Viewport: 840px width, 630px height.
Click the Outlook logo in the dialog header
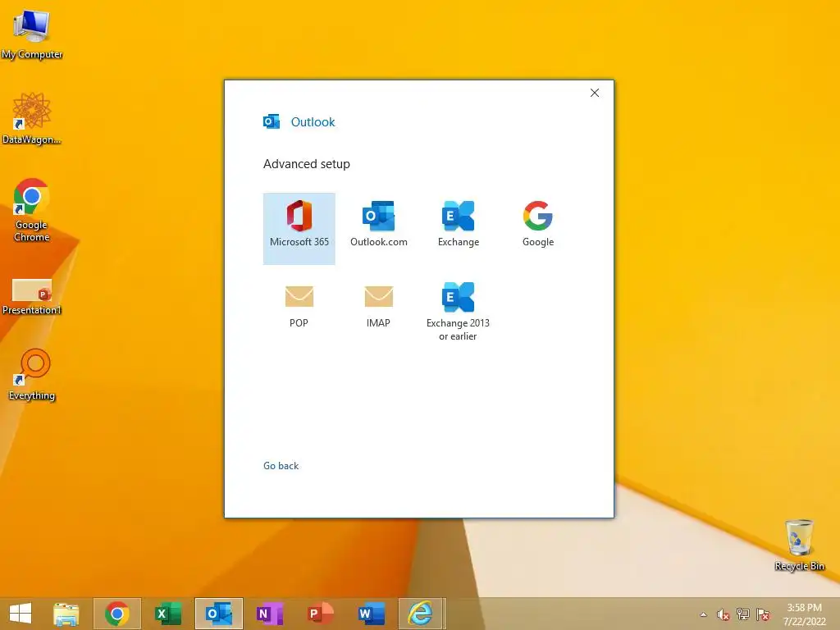[272, 121]
